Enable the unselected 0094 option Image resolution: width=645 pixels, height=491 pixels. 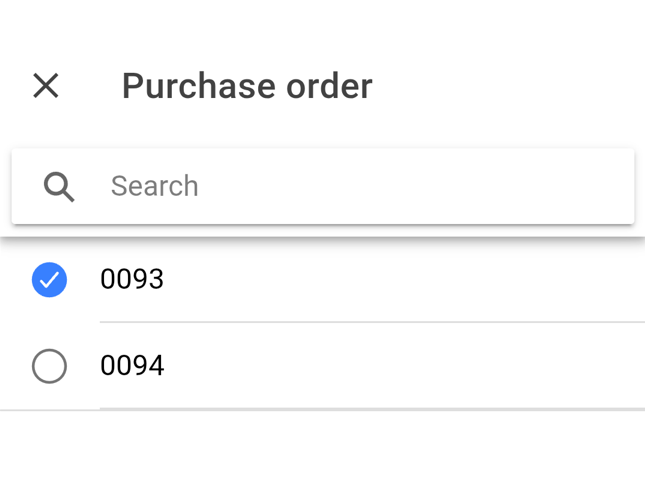coord(49,366)
